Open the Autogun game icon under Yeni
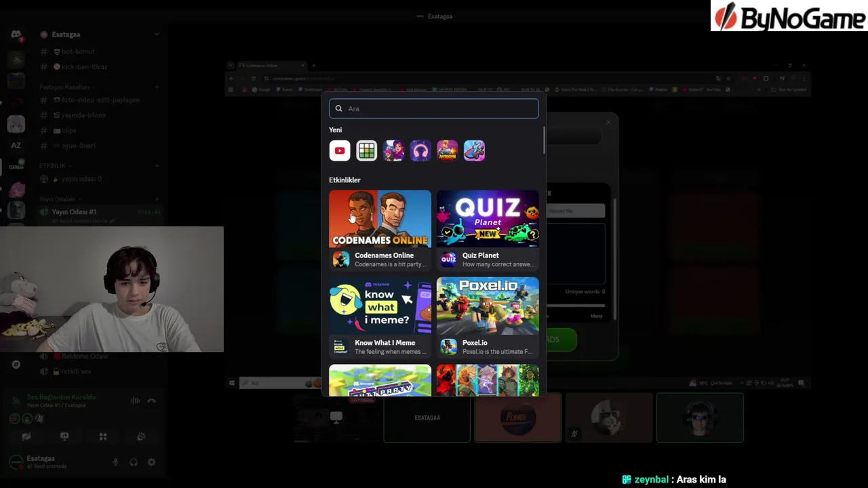Viewport: 868px width, 488px height. coord(448,150)
